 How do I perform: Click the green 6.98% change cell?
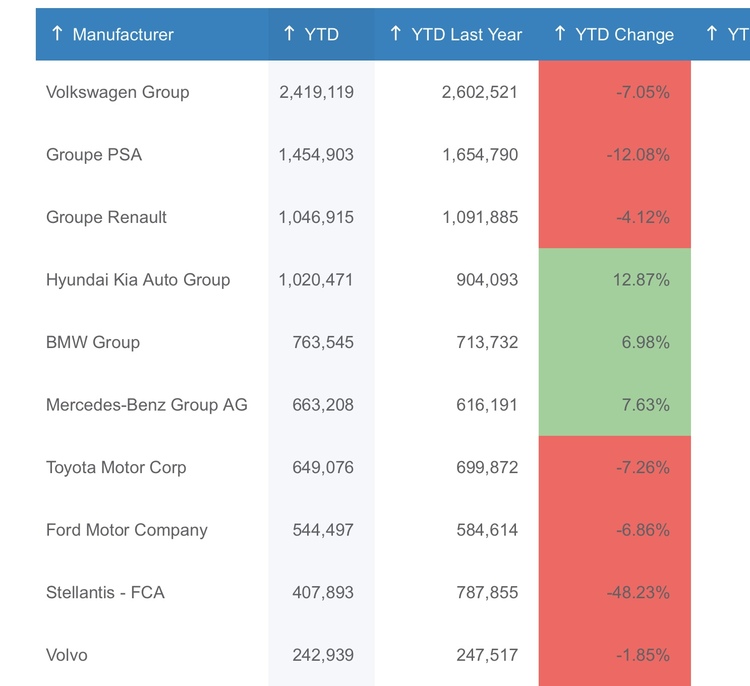point(615,342)
